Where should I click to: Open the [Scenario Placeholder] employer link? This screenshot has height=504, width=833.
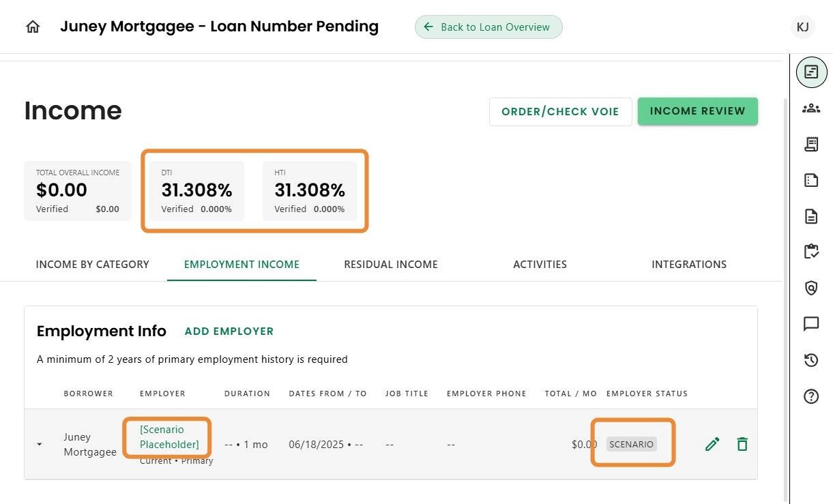point(169,437)
